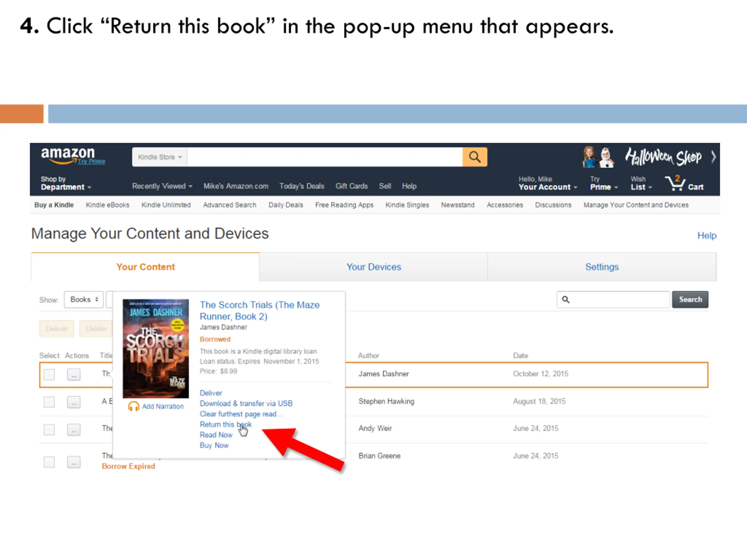Open Buy a Kindle menu item
This screenshot has height=560, width=747.
point(54,205)
